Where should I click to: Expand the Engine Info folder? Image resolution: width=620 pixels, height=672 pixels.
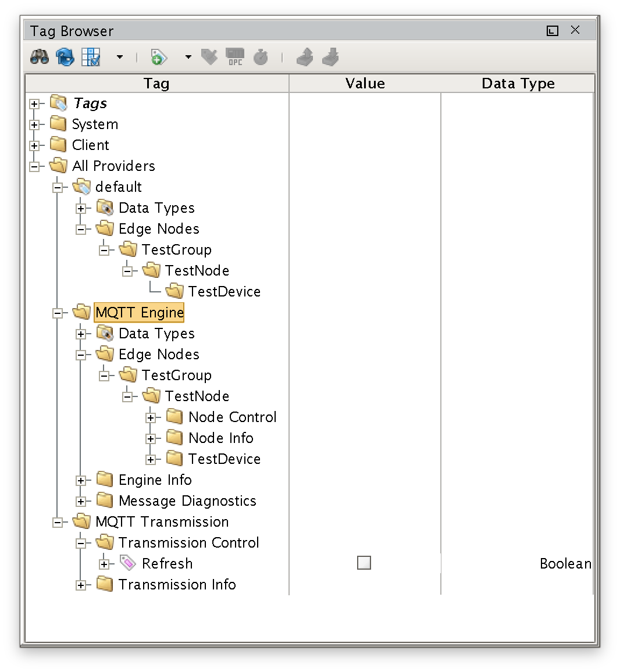(81, 480)
